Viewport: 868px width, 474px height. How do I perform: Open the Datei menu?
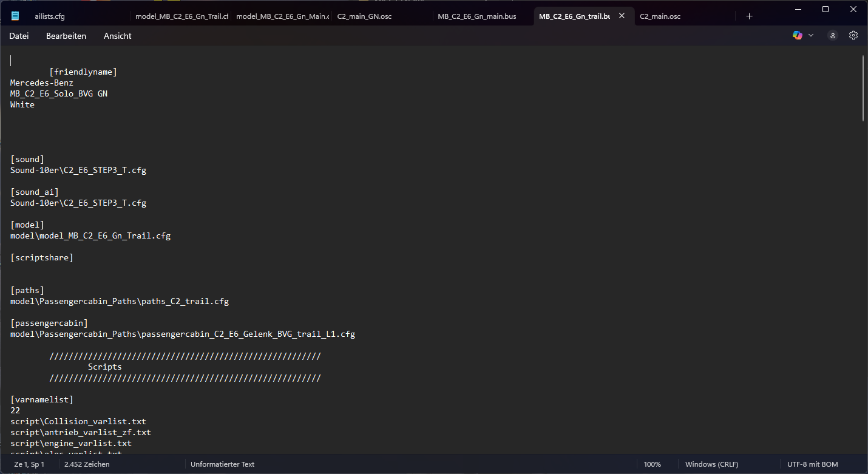(x=19, y=36)
